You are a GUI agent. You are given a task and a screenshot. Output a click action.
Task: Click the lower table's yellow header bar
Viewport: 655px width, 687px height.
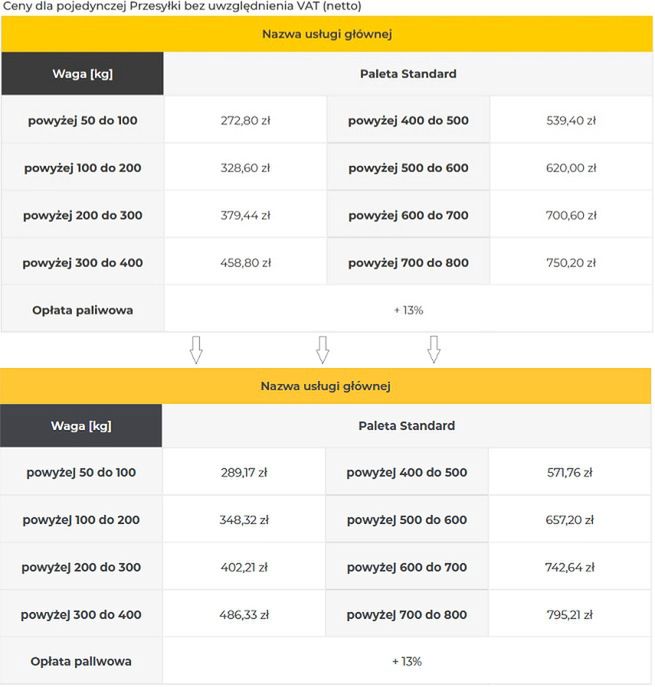click(x=325, y=386)
